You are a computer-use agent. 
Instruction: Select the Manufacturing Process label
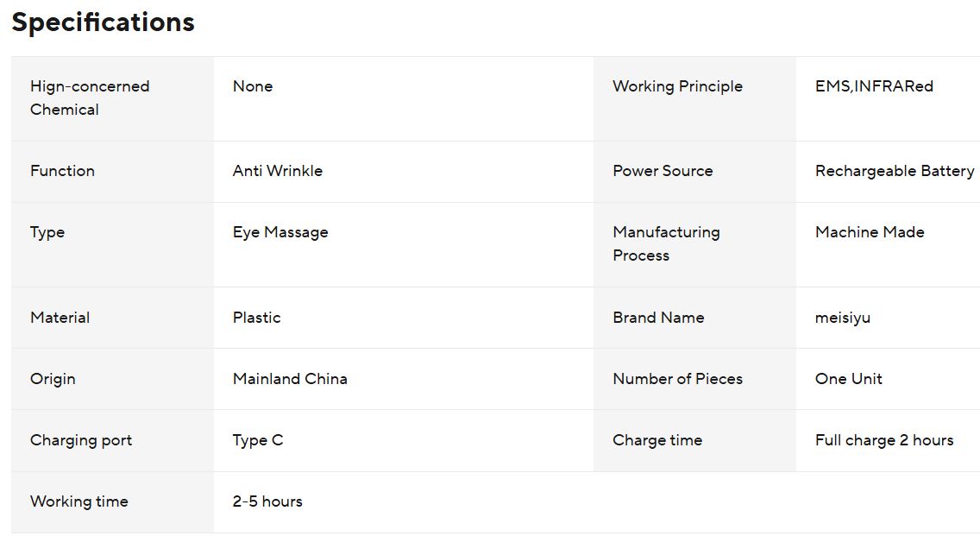coord(666,244)
